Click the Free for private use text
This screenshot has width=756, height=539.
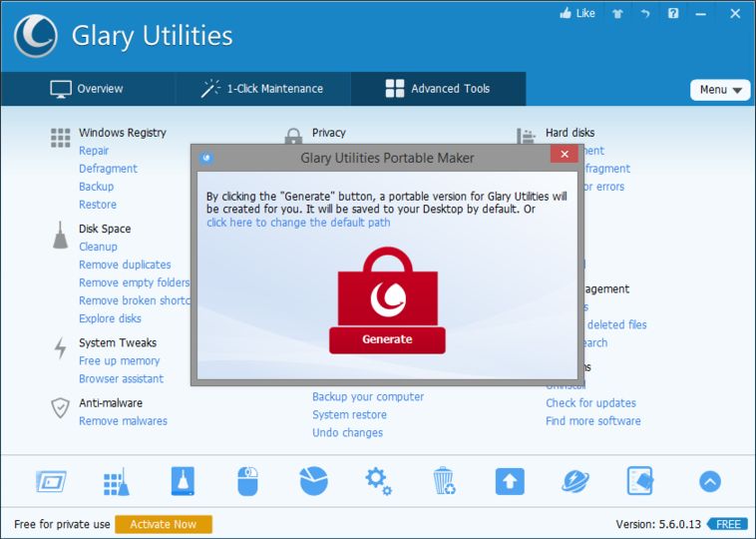click(62, 524)
